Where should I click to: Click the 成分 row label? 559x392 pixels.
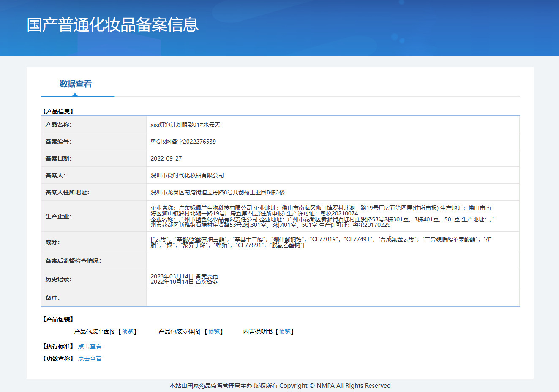tap(53, 242)
